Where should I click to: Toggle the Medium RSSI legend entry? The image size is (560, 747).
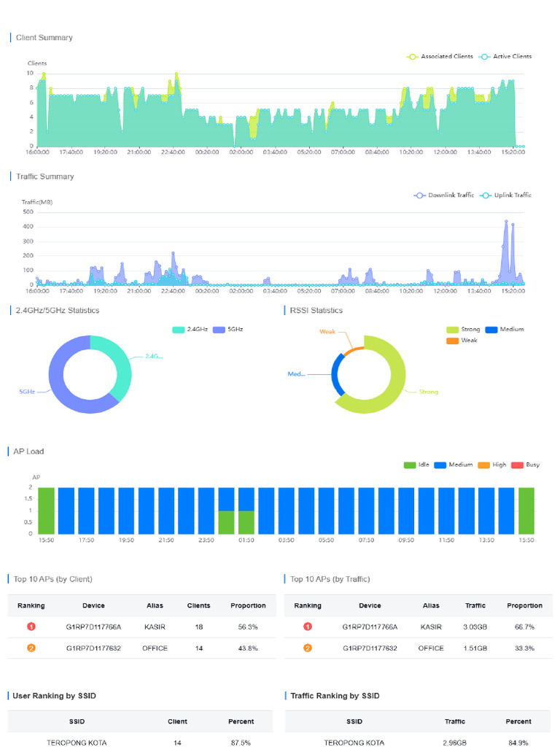coord(505,329)
